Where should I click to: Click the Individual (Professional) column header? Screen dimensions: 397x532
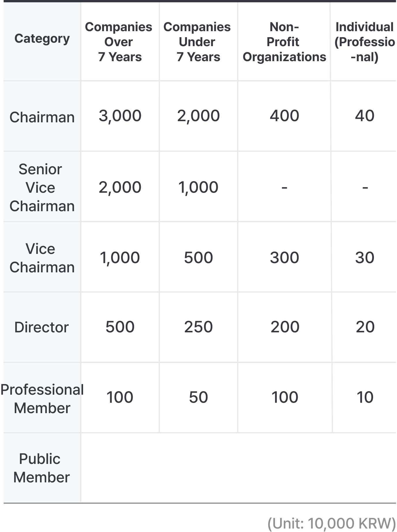pos(364,42)
